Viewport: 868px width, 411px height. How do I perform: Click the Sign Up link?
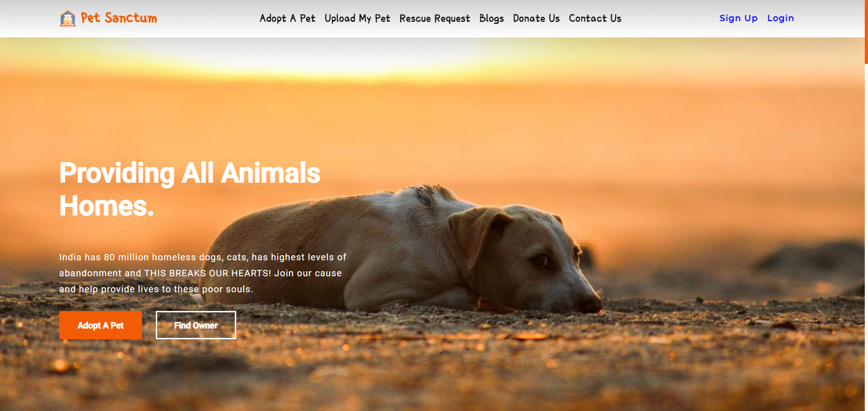click(x=738, y=18)
